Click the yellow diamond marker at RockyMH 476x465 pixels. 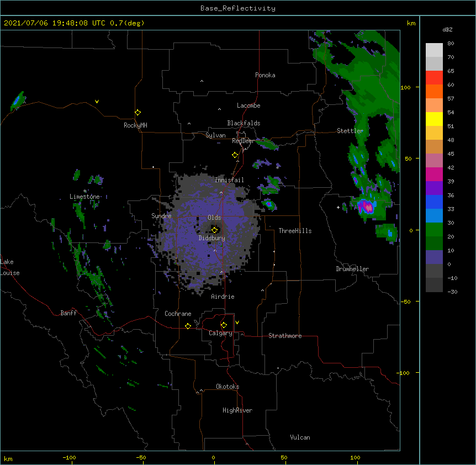point(137,113)
